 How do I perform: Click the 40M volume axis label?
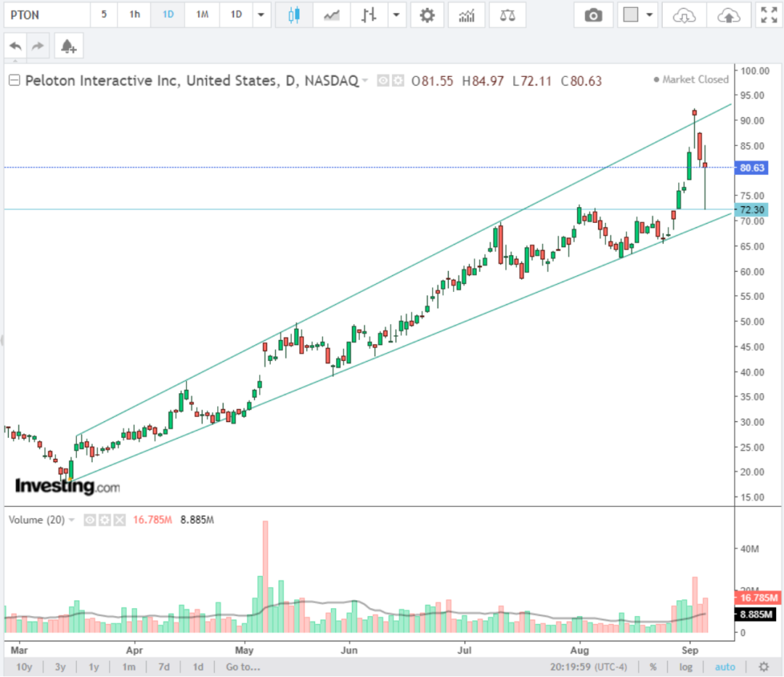pyautogui.click(x=749, y=549)
